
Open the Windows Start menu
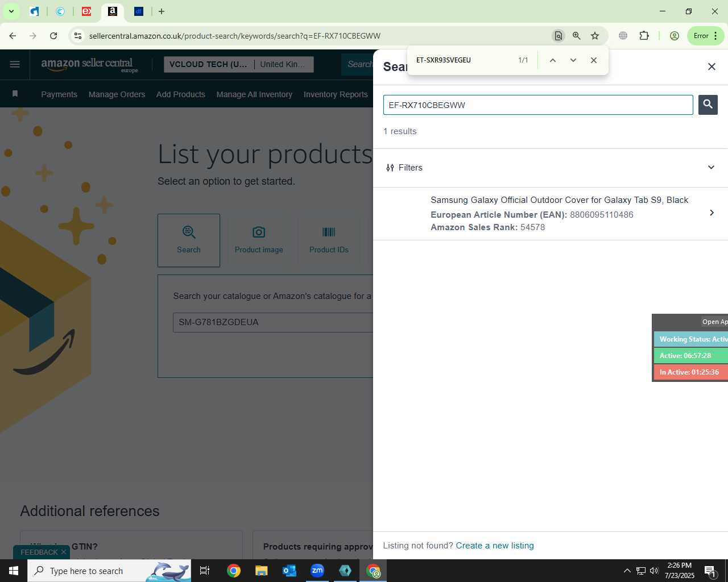(14, 571)
